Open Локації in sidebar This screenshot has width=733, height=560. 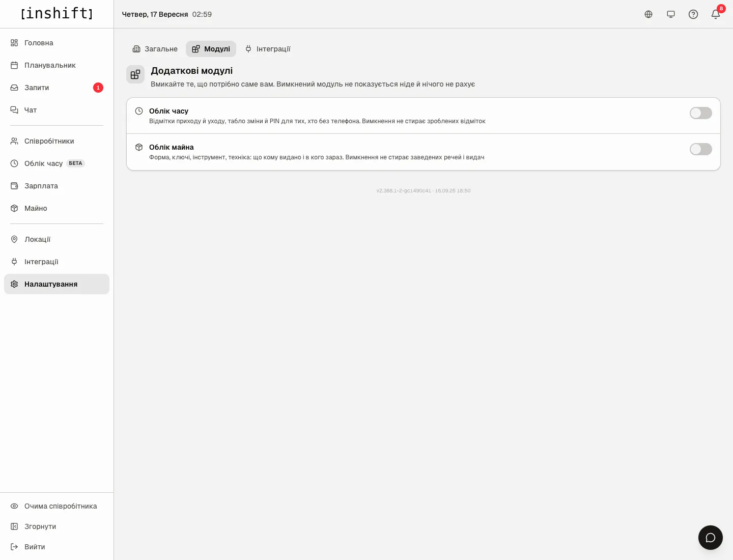57,239
